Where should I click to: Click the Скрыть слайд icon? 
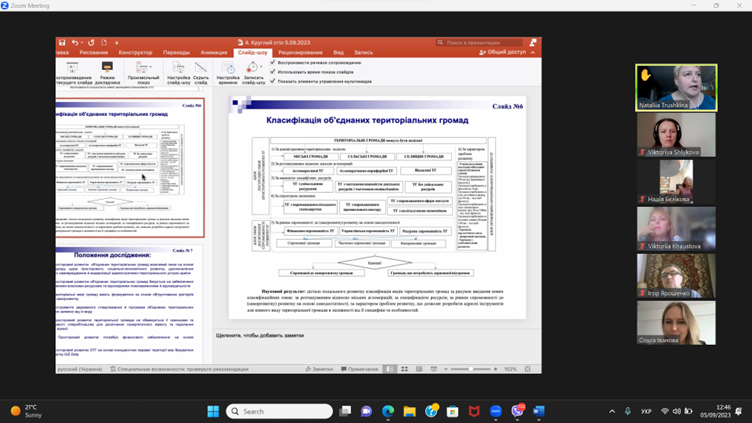point(201,69)
